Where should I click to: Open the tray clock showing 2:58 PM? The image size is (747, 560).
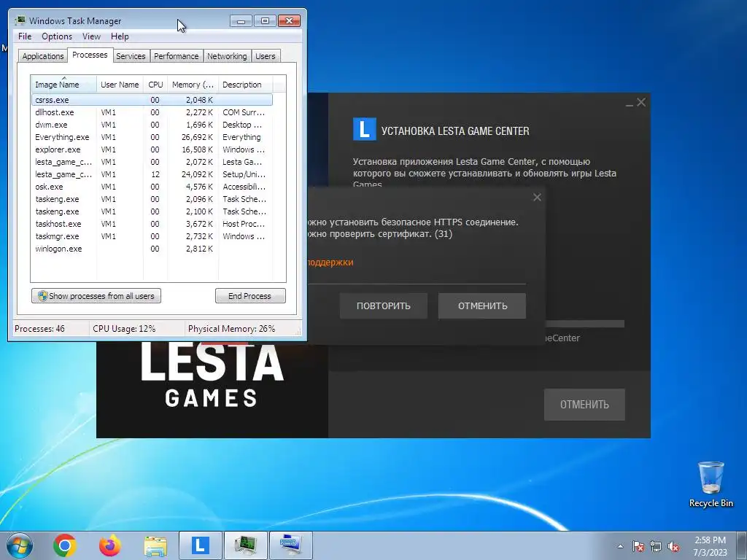click(x=710, y=546)
